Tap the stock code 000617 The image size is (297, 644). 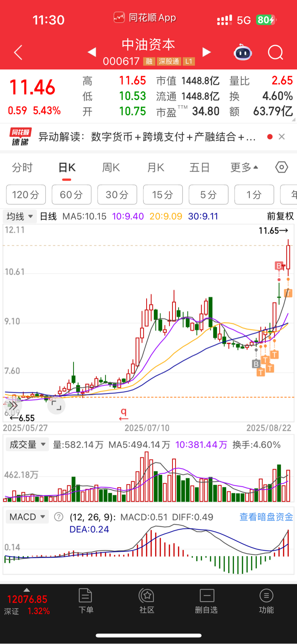pyautogui.click(x=121, y=61)
